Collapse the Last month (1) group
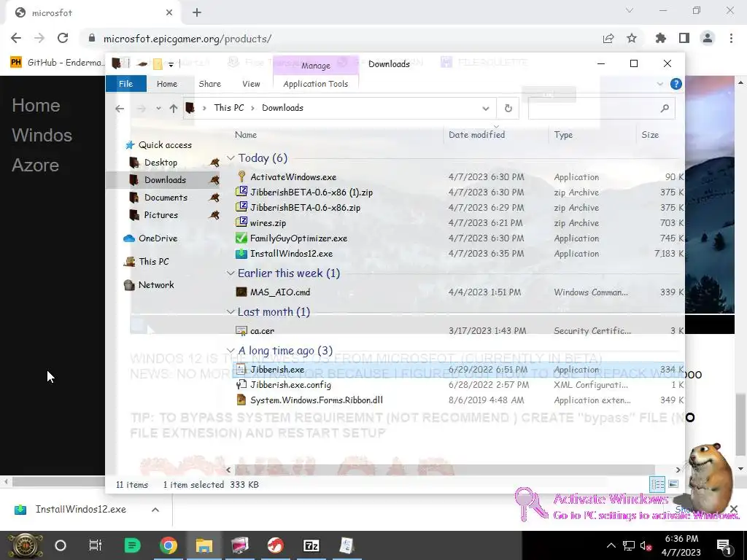 pyautogui.click(x=231, y=311)
